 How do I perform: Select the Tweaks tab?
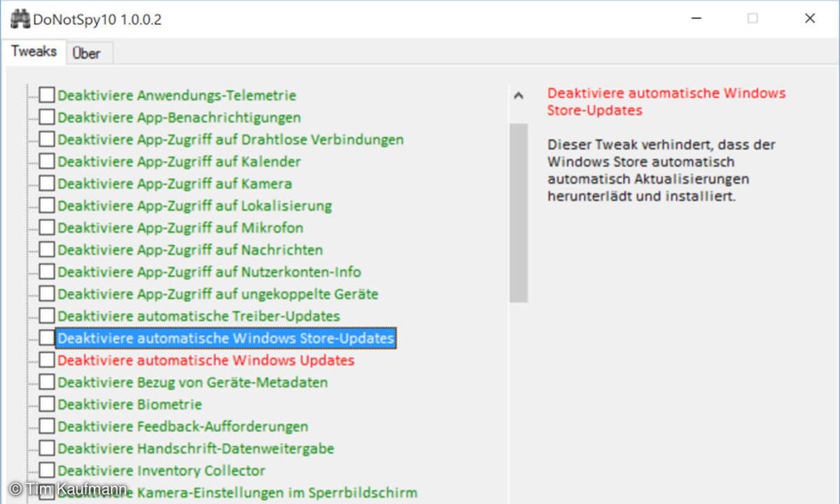point(34,52)
